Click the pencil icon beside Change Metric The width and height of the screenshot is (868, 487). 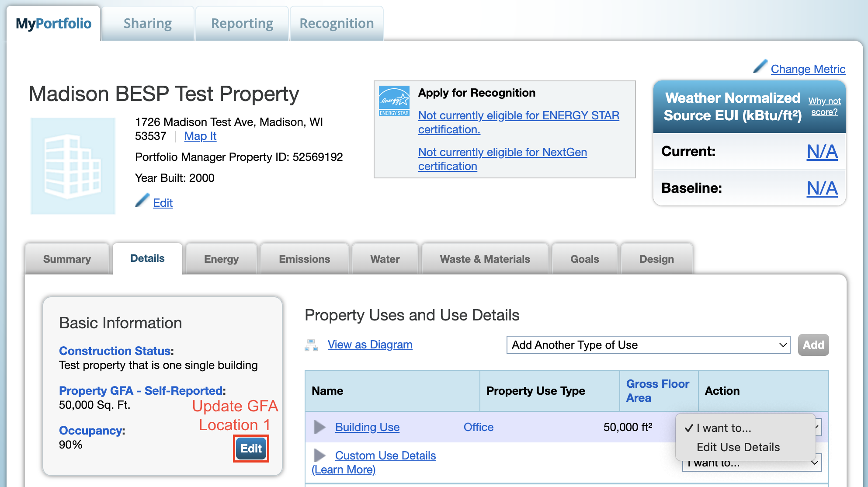pyautogui.click(x=760, y=66)
